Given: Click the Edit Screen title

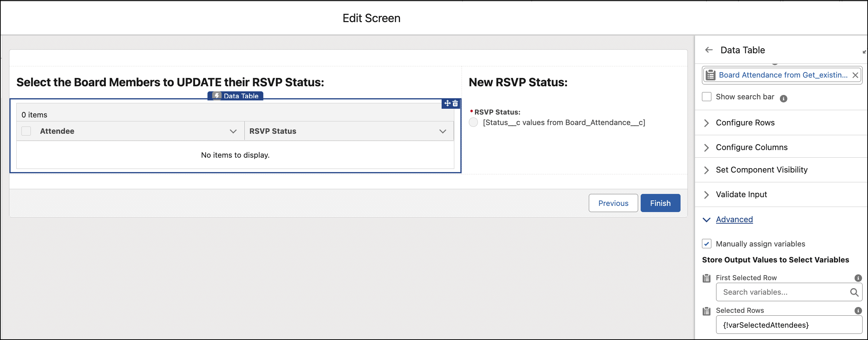Looking at the screenshot, I should 372,18.
